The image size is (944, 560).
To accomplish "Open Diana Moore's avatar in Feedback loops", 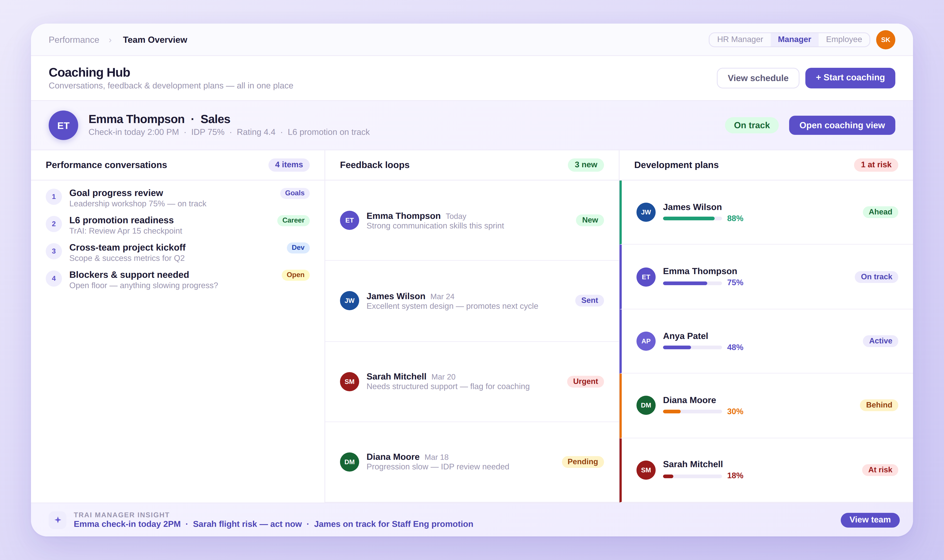I will [x=349, y=462].
